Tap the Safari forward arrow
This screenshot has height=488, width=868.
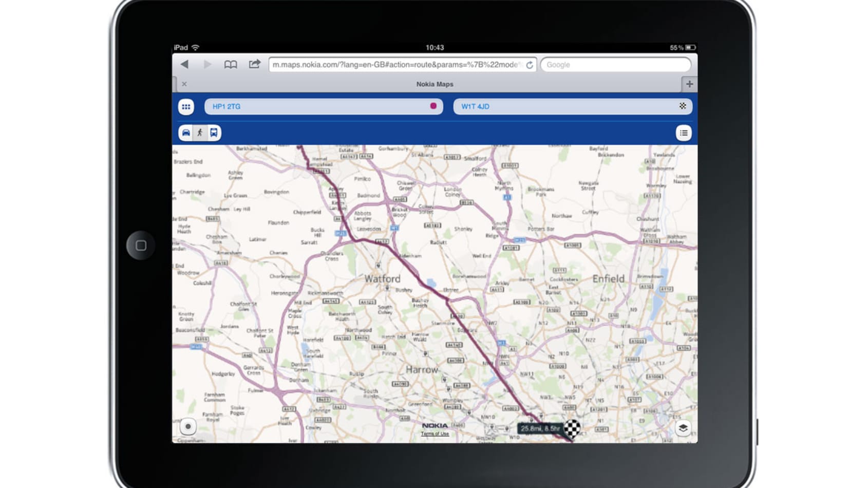coord(207,64)
